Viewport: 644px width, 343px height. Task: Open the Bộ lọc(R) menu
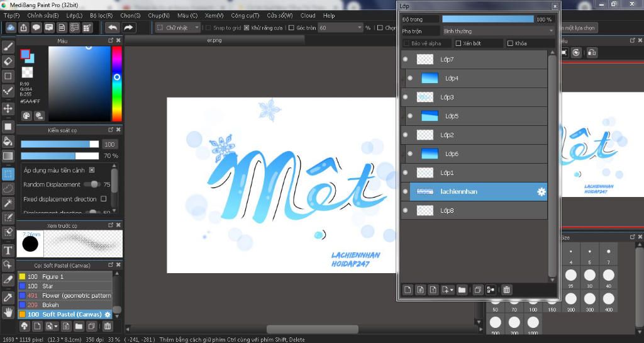pos(101,16)
